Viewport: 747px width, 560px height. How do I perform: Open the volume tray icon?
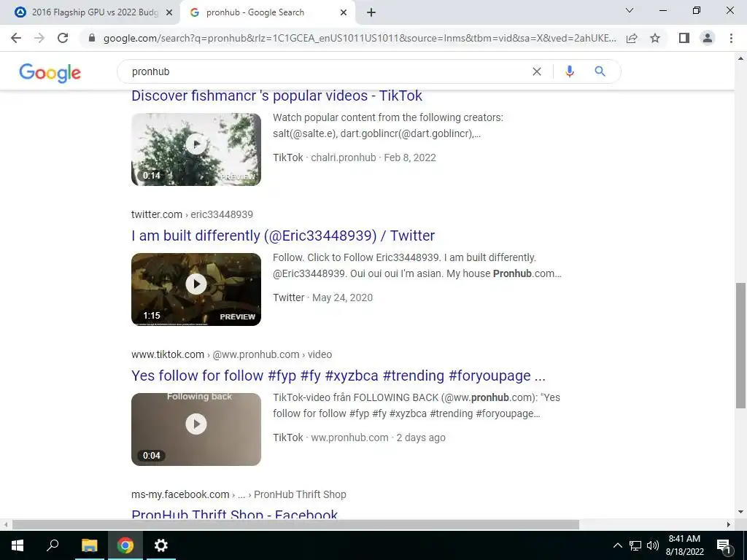[x=653, y=545]
